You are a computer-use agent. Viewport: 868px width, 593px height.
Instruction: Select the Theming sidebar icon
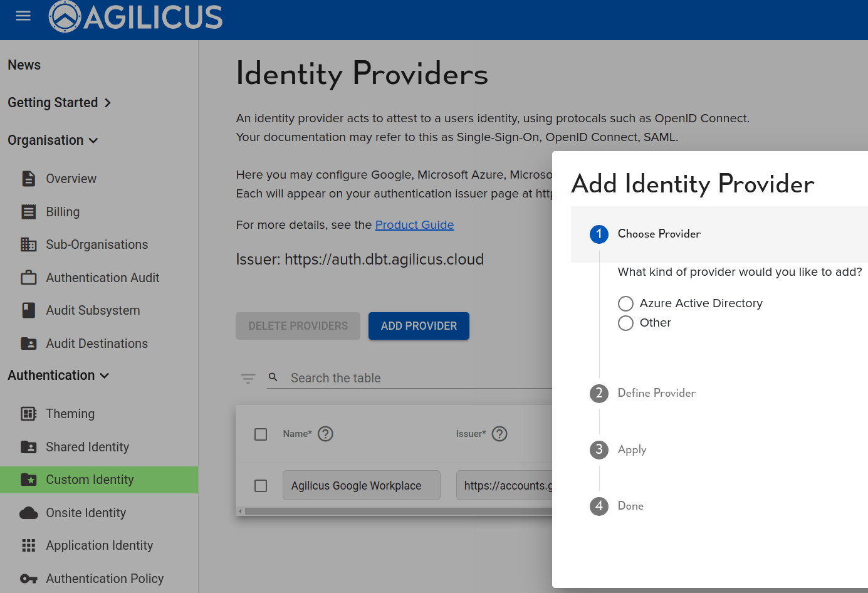(29, 414)
